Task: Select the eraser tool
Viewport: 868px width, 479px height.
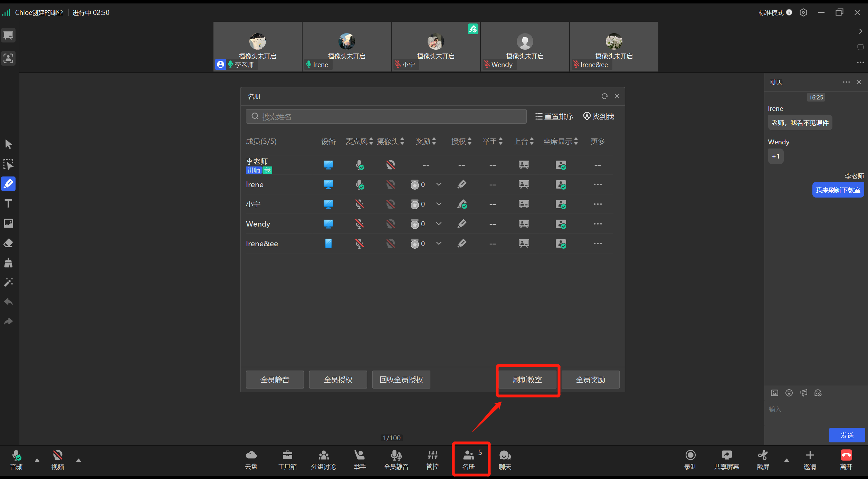Action: [8, 243]
